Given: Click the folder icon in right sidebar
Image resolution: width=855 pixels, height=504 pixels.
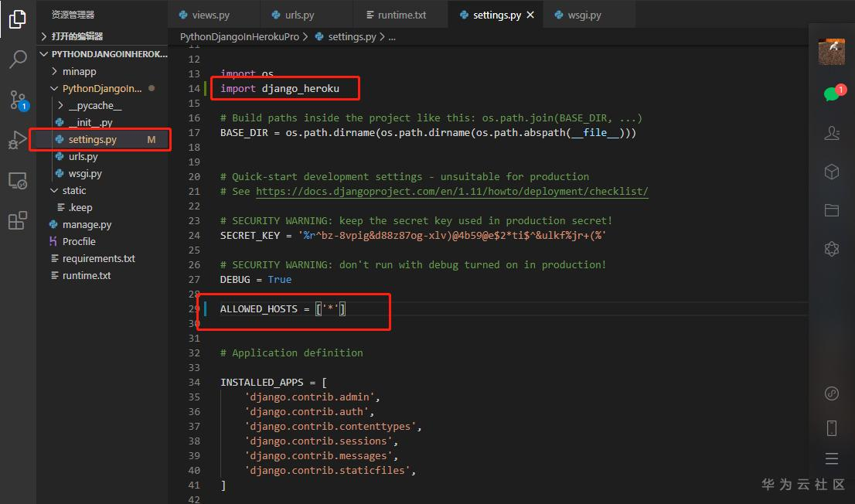Looking at the screenshot, I should (x=832, y=210).
